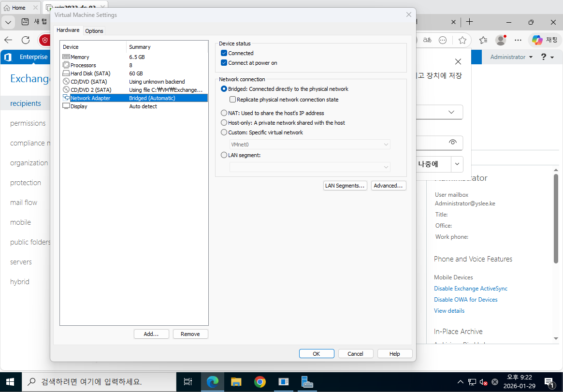Open servers in Exchange sidebar

[21, 262]
